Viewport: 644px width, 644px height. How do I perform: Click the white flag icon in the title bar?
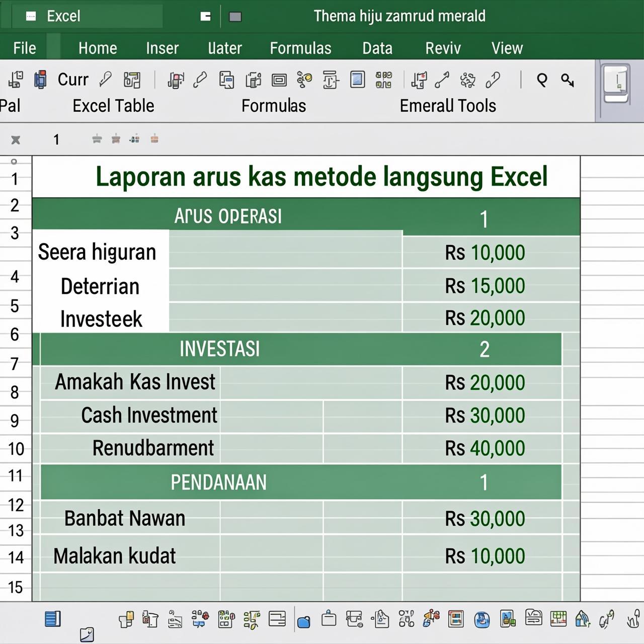click(205, 17)
